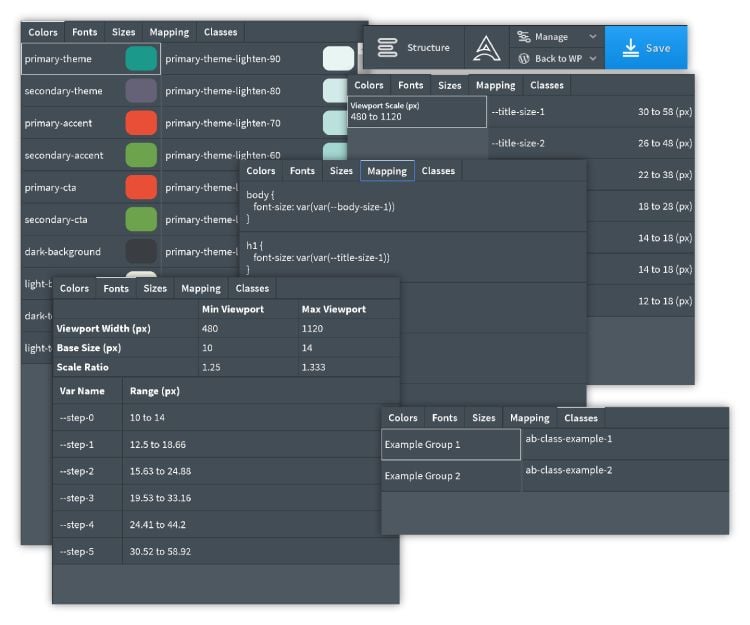Select the primary-theme-lighten-80 row label

(x=223, y=91)
